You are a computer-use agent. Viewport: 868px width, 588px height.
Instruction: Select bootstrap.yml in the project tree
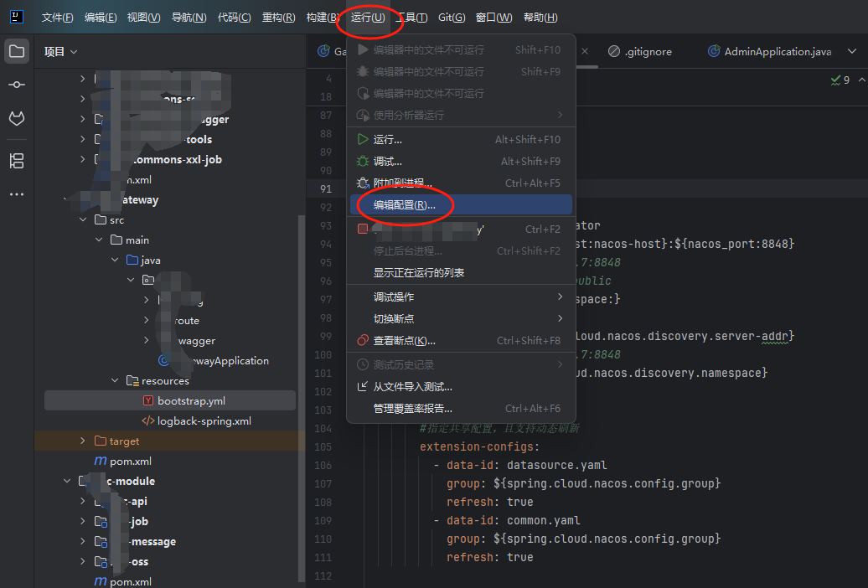[170, 401]
